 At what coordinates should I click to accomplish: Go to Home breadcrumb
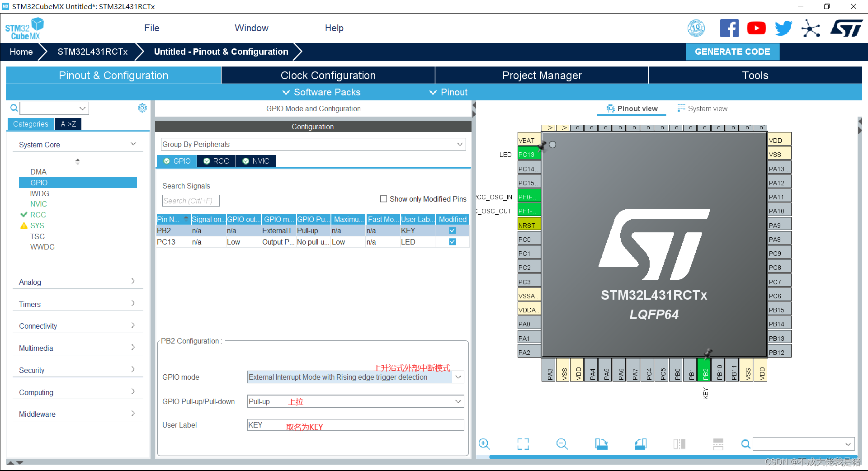click(x=21, y=52)
